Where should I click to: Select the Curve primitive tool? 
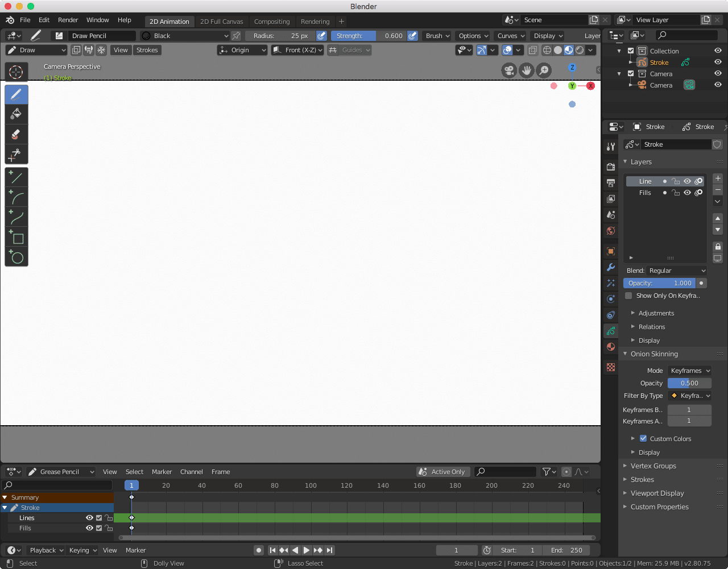16,217
